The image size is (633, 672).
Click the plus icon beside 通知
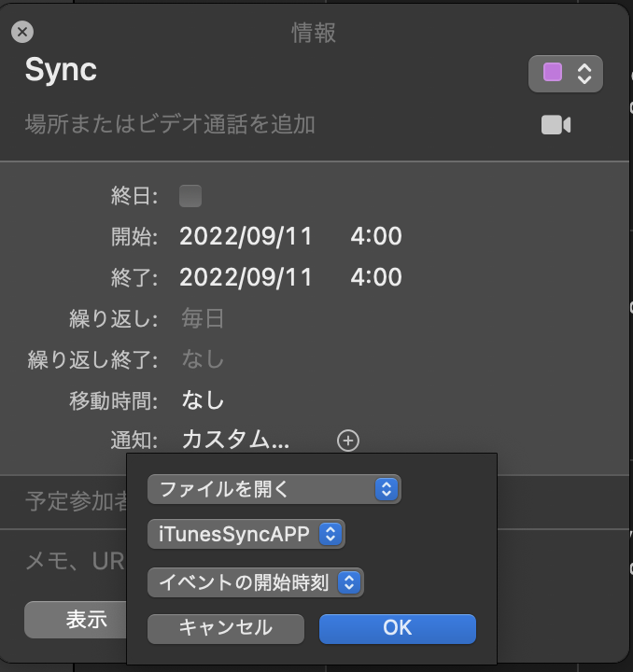point(348,441)
